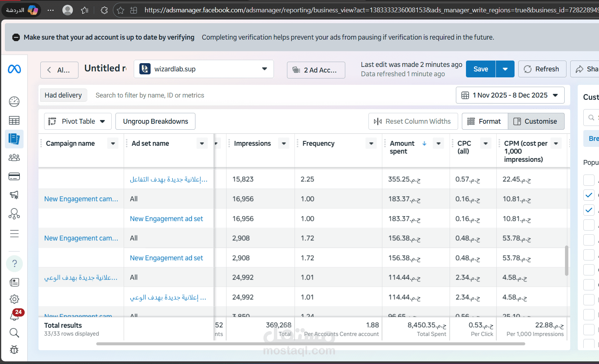Screen dimensions: 599x364
Task: Expand the date range 1 Nov – 8 Dec selector
Action: pos(510,95)
